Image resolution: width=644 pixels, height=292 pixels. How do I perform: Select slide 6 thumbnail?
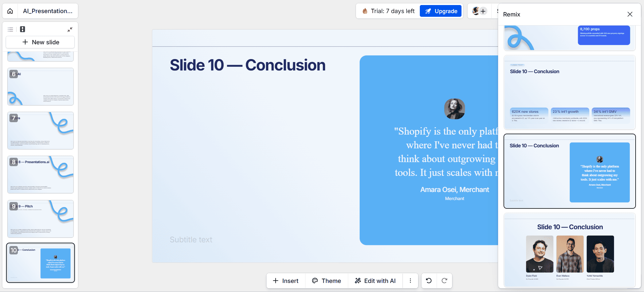(40, 87)
